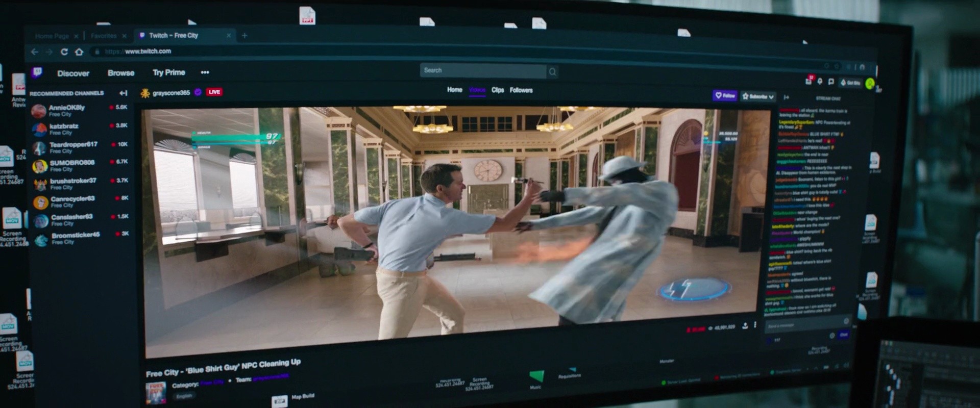980x408 pixels.
Task: Click the browser address bar URL
Action: click(138, 52)
